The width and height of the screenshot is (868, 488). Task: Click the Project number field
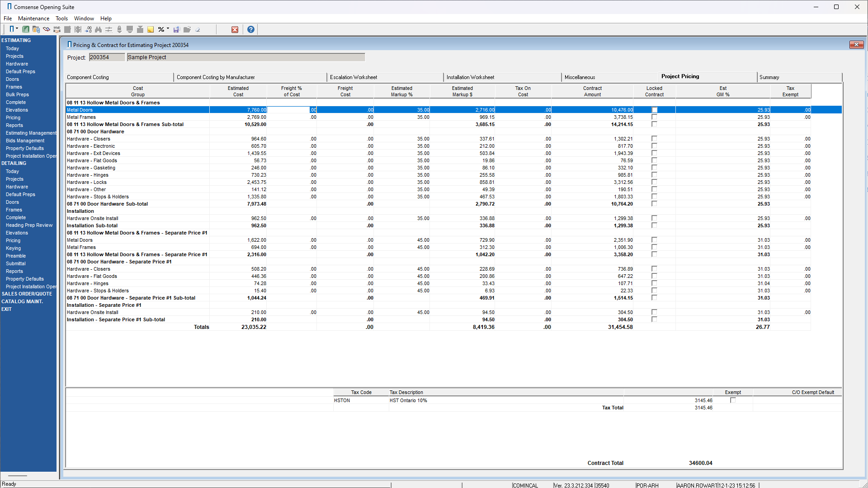tap(106, 57)
